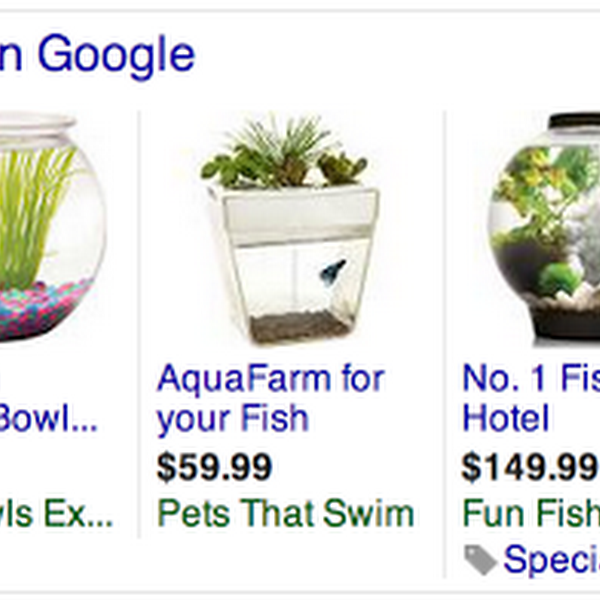Visit the Pets That Swim merchant link
This screenshot has height=600, width=600.
(285, 514)
